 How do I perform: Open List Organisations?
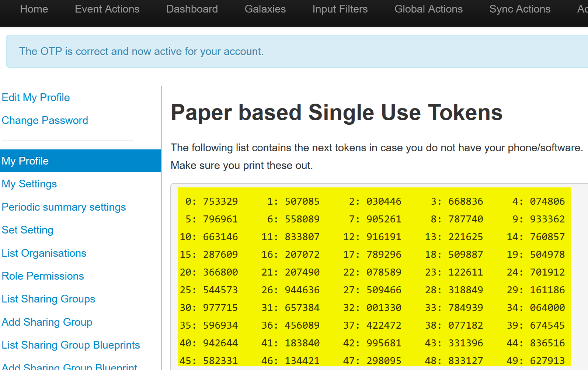[44, 253]
